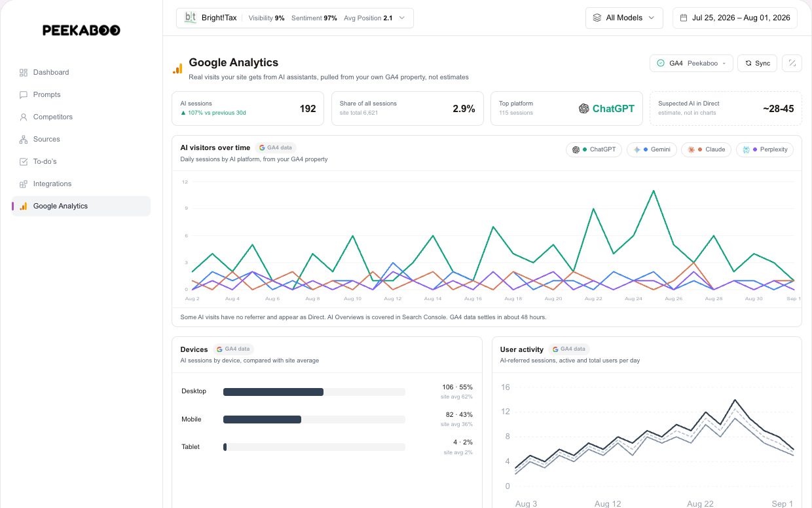Click the 'Tablet' row label
Viewport: 812px width, 508px height.
pyautogui.click(x=191, y=447)
